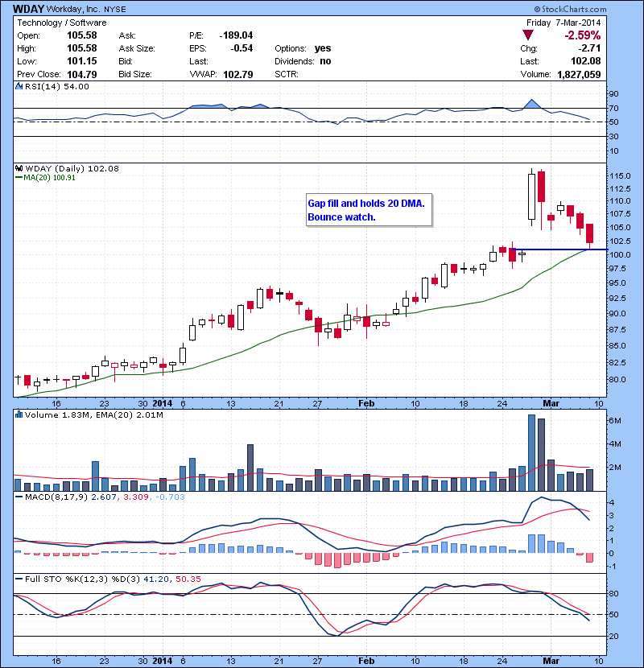Click the Last value 102.08
The image size is (644, 668).
(585, 61)
